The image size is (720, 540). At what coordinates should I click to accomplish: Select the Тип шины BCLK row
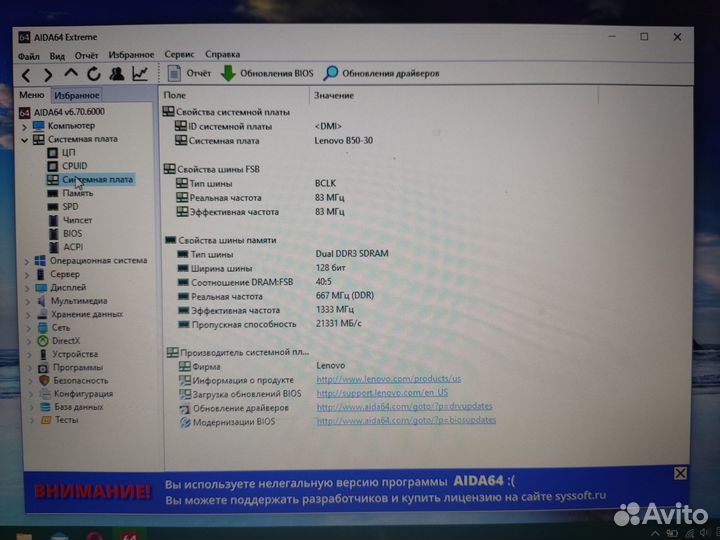point(256,183)
